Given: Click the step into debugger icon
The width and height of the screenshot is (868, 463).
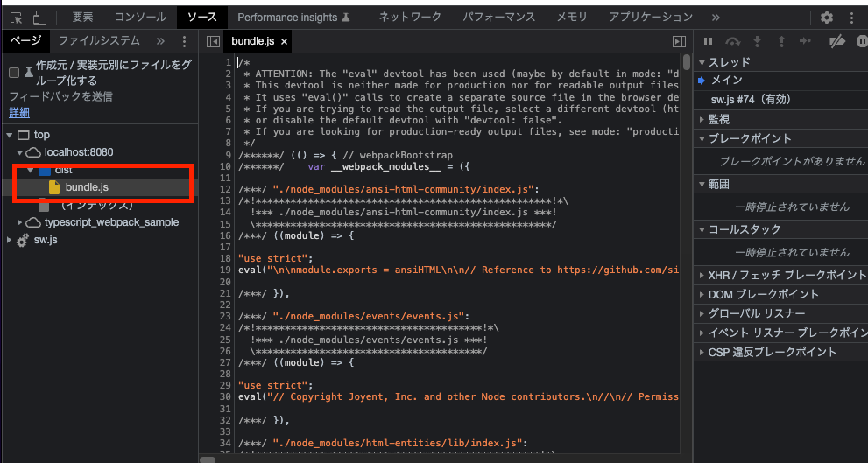Looking at the screenshot, I should [x=758, y=41].
